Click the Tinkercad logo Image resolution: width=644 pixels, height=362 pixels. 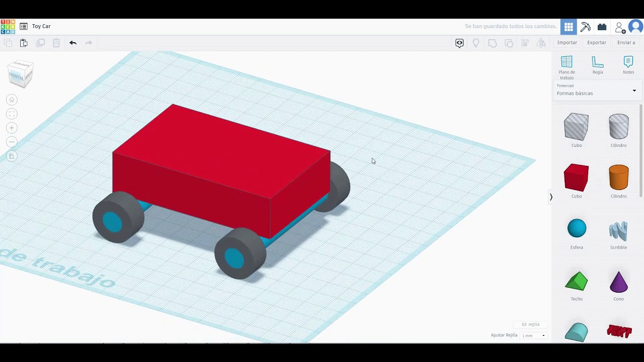[x=8, y=26]
